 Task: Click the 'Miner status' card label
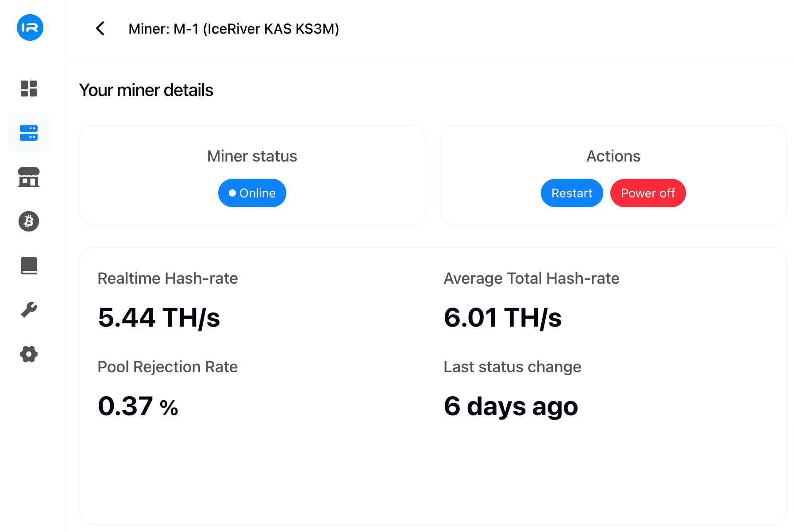pos(252,156)
